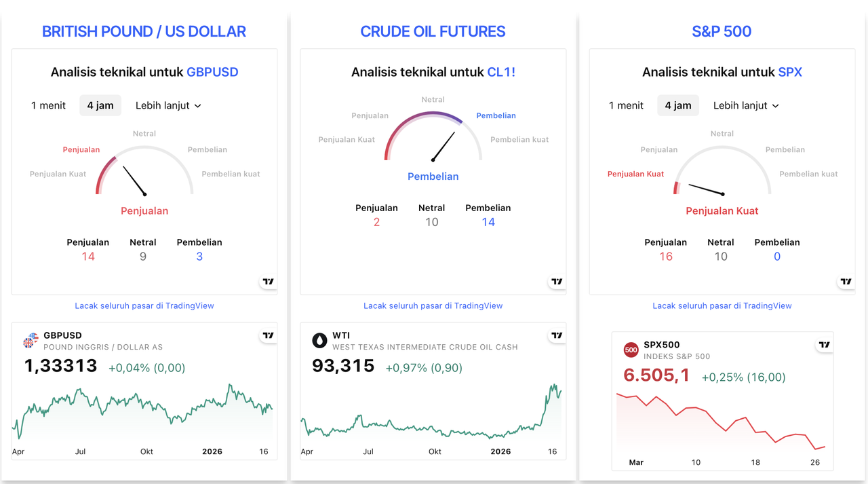Click Netral label atop SPX gauge
868x484 pixels.
pos(722,134)
